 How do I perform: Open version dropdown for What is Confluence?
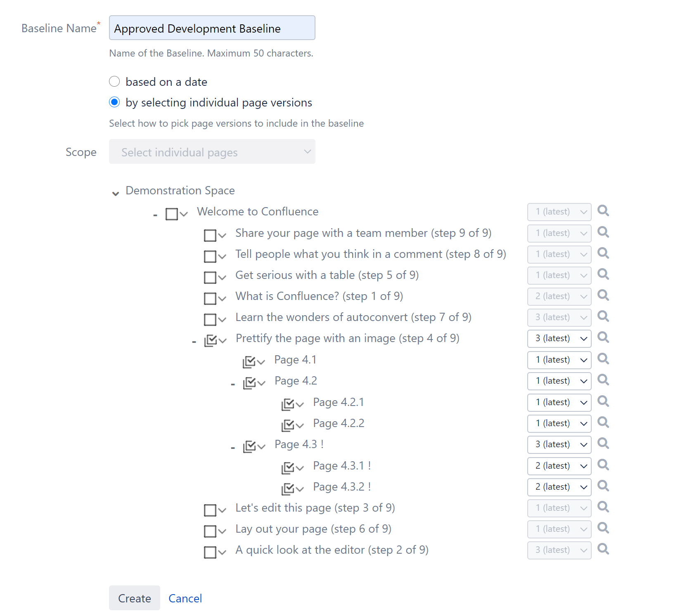[x=559, y=296]
